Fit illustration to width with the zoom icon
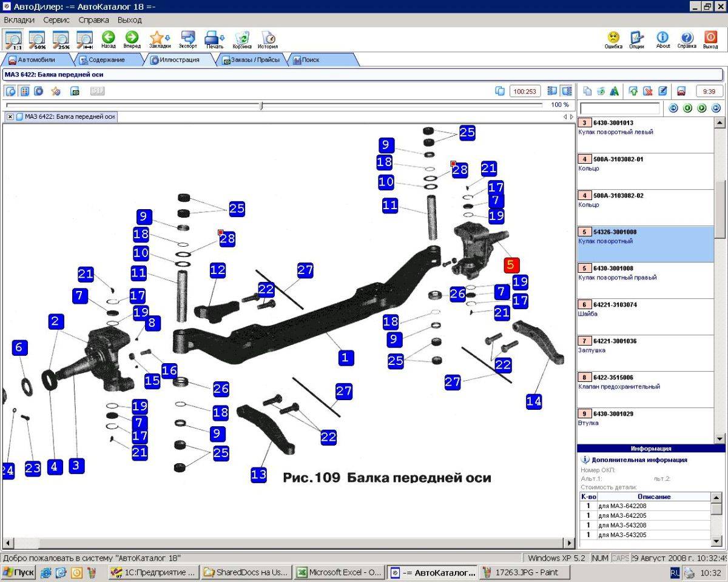 84,39
